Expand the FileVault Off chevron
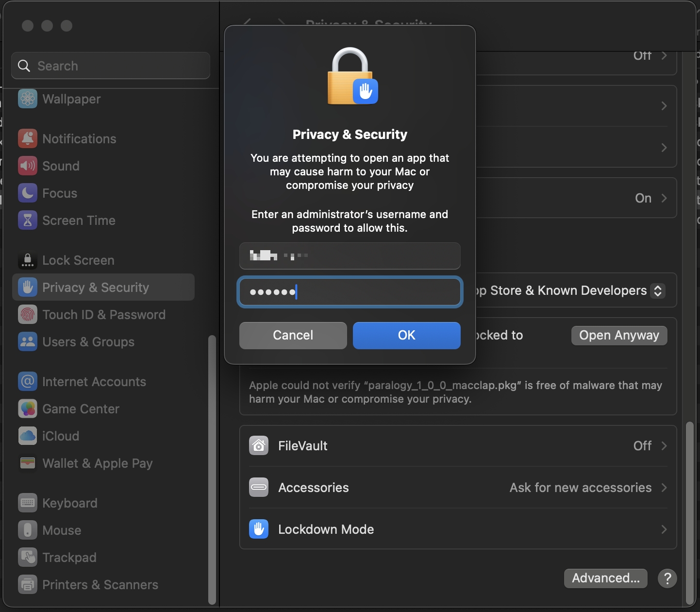The image size is (700, 612). pos(664,446)
